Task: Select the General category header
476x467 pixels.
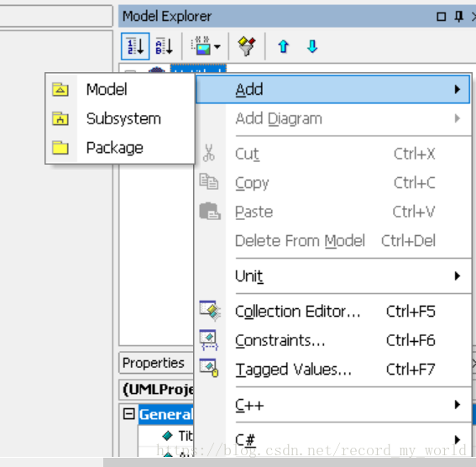Action: click(165, 414)
